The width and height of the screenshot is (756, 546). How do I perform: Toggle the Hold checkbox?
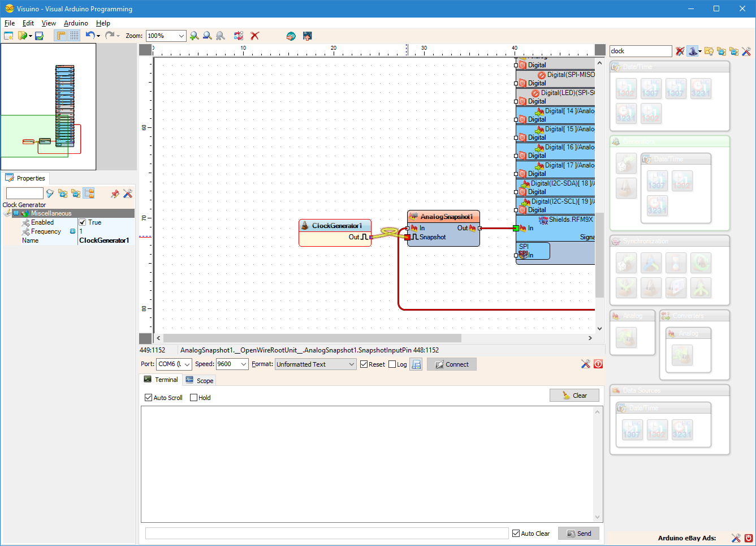(x=194, y=398)
